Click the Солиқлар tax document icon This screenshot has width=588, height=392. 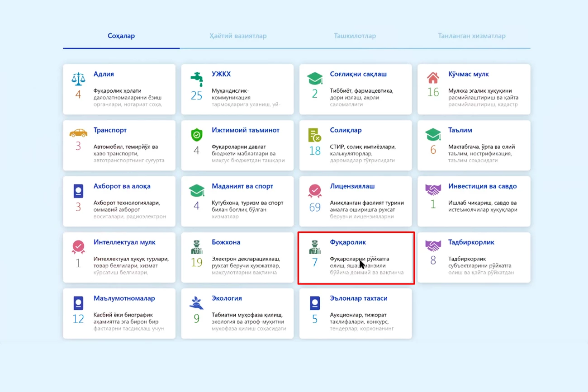[x=315, y=135]
